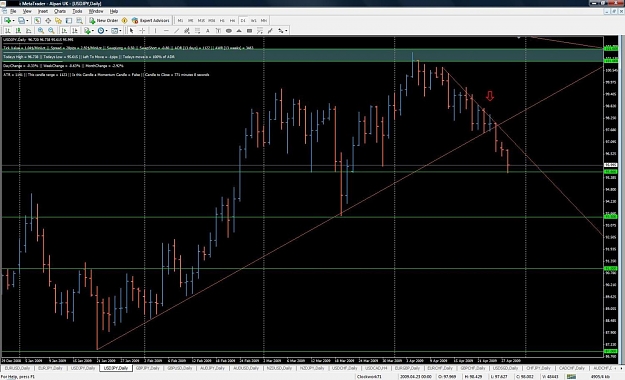Zoom in on the chart
Image resolution: width=625 pixels, height=380 pixels.
[x=41, y=30]
